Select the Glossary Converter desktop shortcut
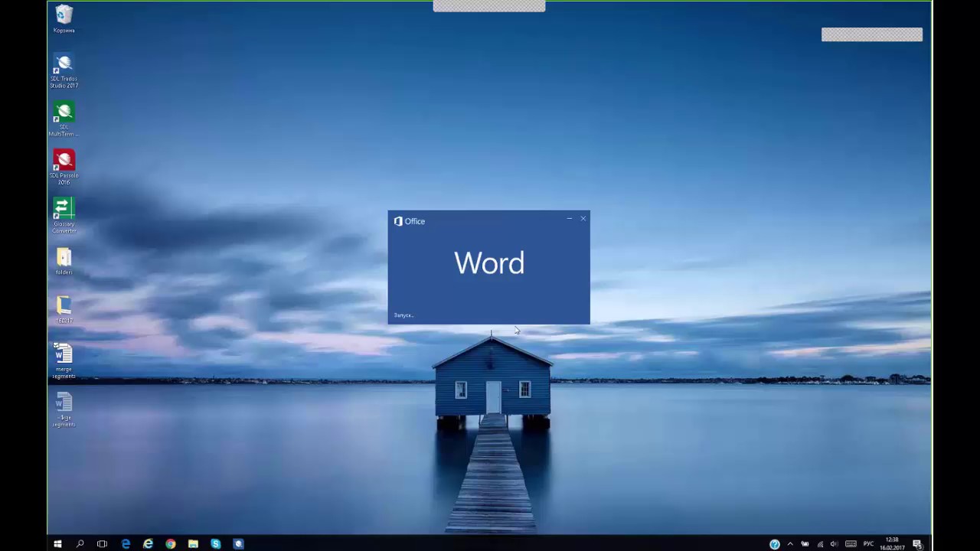Screen dimensions: 980x551 pos(64,216)
